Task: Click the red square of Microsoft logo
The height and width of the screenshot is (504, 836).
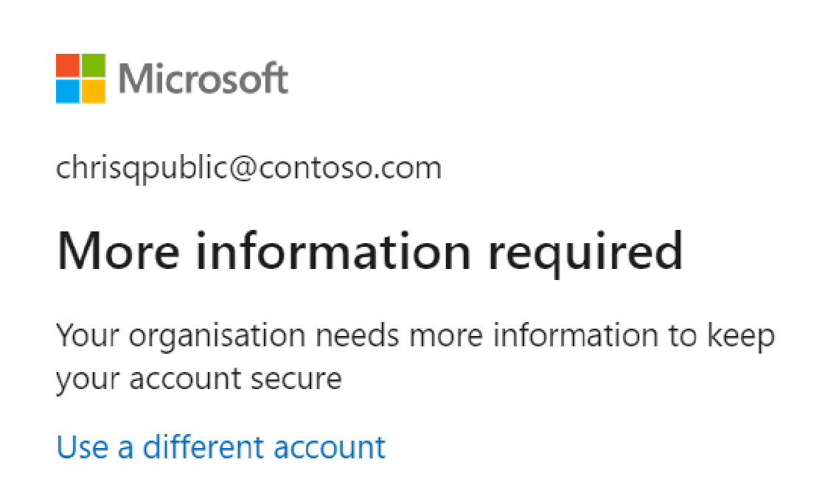Action: pyautogui.click(x=68, y=66)
